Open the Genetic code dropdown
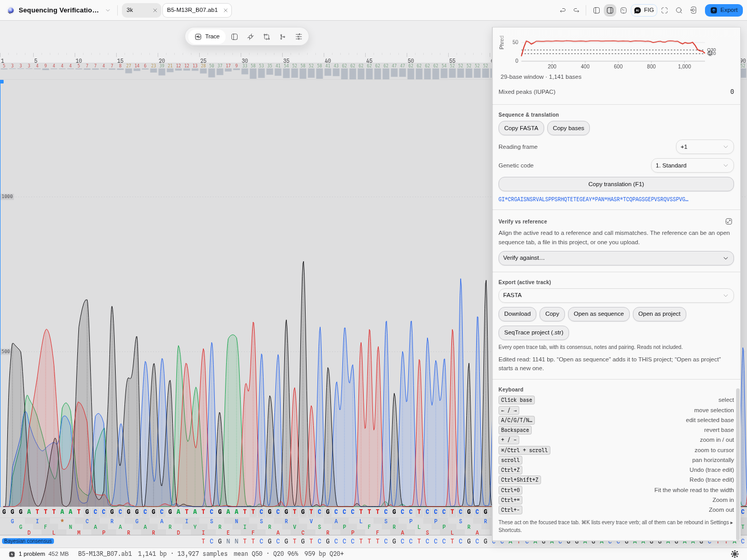 [693, 165]
